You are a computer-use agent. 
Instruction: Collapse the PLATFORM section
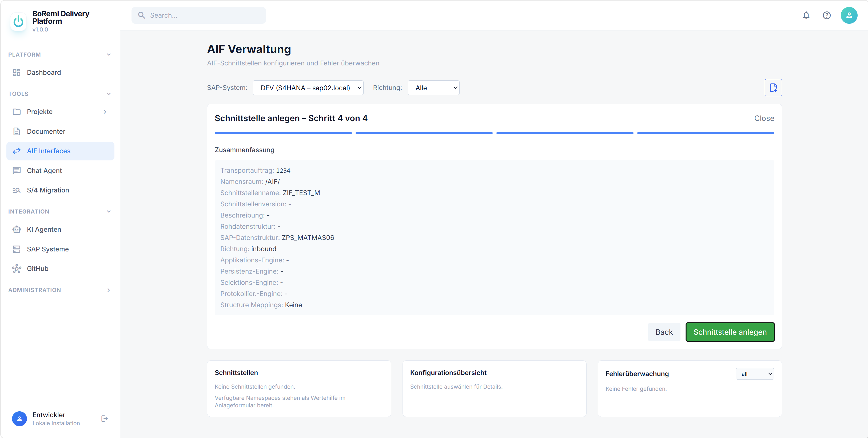point(109,55)
